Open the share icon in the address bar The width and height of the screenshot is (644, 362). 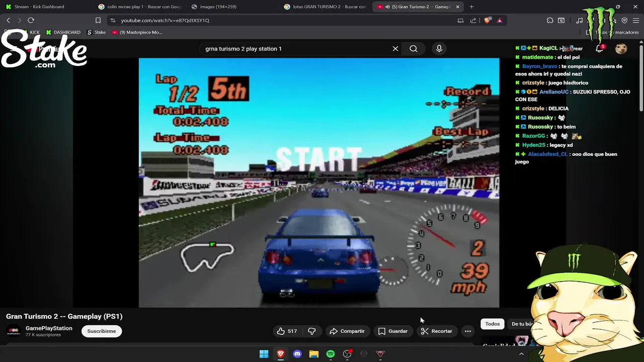(x=473, y=20)
